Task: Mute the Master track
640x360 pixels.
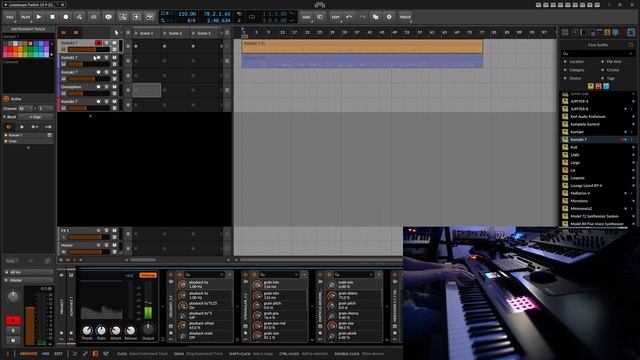Action: pyautogui.click(x=114, y=245)
